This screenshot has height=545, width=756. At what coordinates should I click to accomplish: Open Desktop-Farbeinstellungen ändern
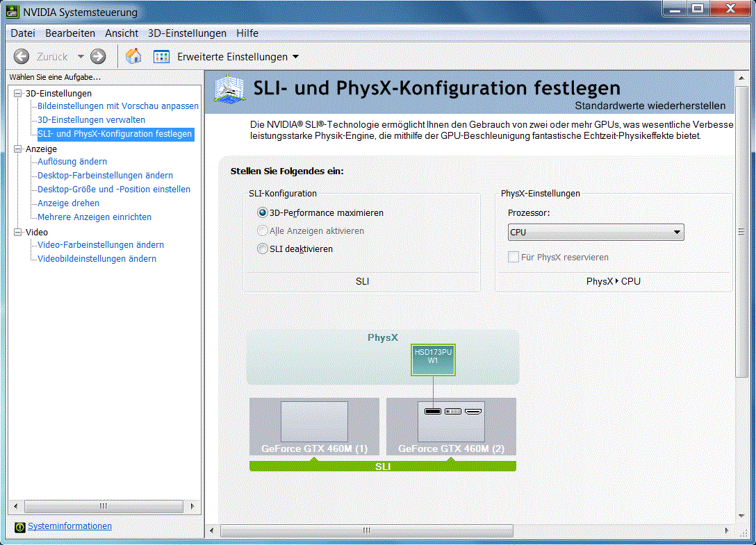105,176
